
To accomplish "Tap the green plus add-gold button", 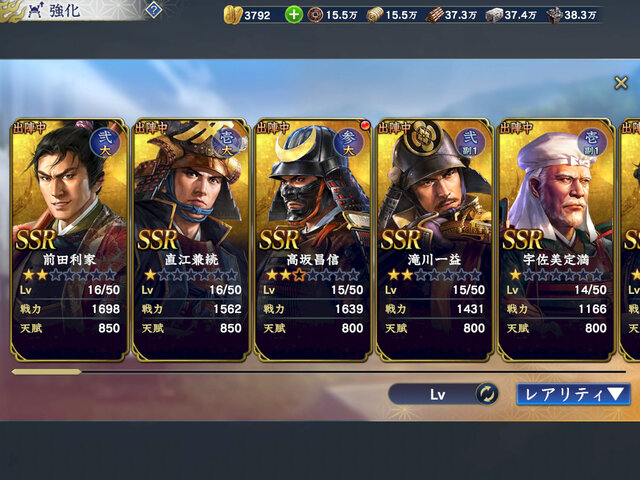I will 293,15.
